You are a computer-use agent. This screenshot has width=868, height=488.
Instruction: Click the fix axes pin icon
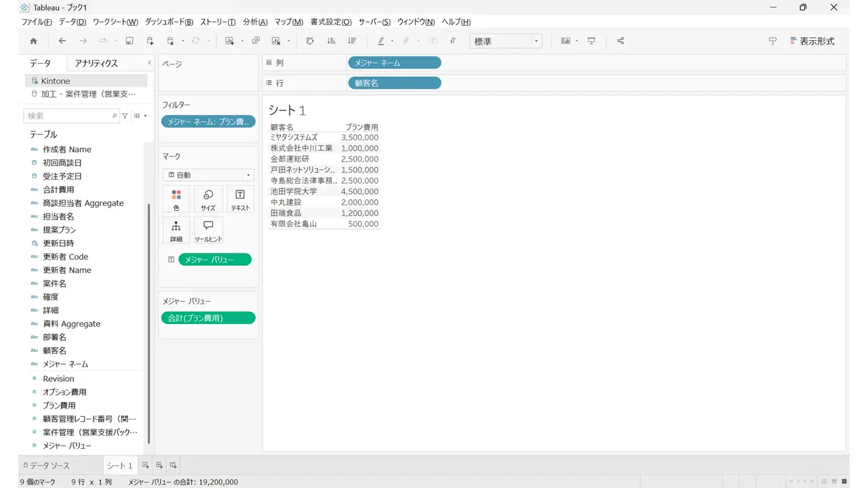[453, 41]
